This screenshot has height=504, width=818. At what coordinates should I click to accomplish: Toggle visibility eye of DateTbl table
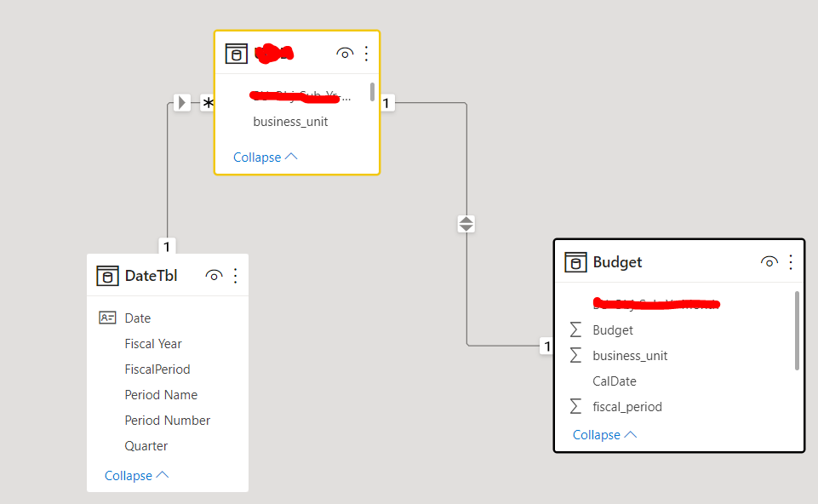(214, 276)
